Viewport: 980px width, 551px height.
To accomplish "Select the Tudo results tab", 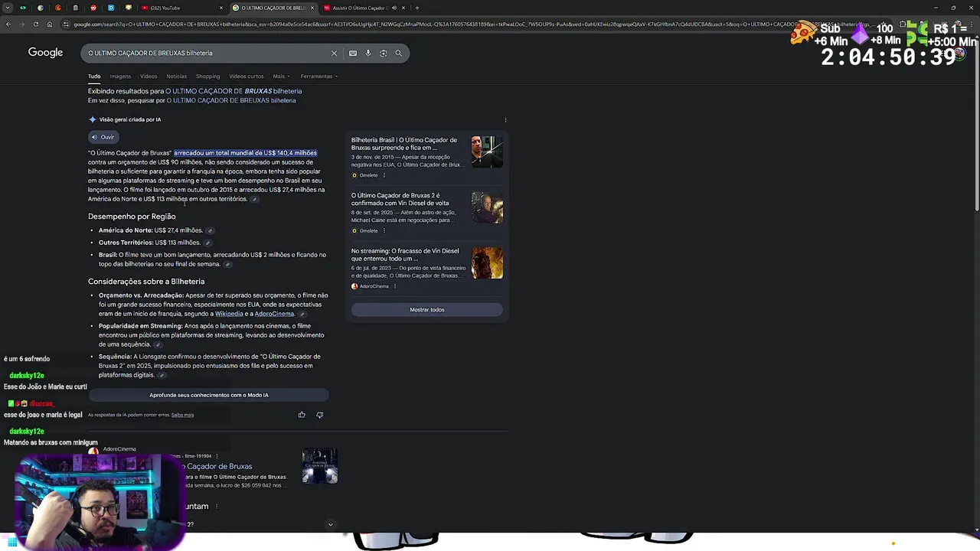I will [94, 77].
